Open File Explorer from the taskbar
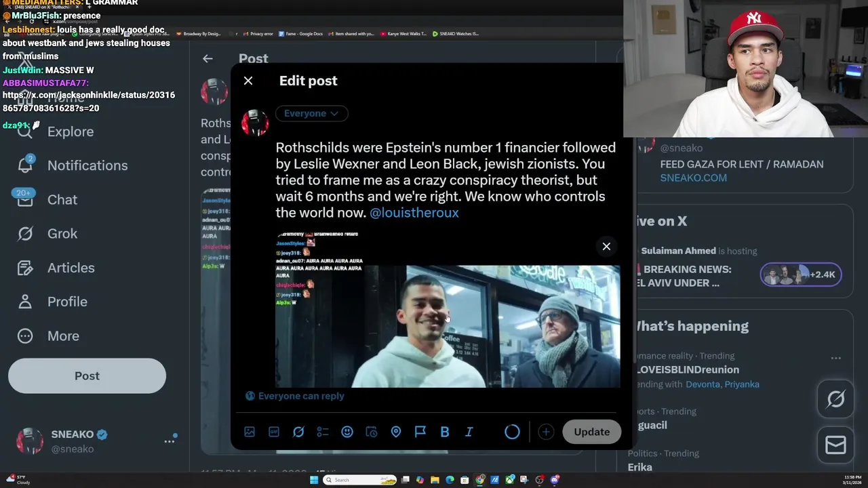 [x=435, y=480]
